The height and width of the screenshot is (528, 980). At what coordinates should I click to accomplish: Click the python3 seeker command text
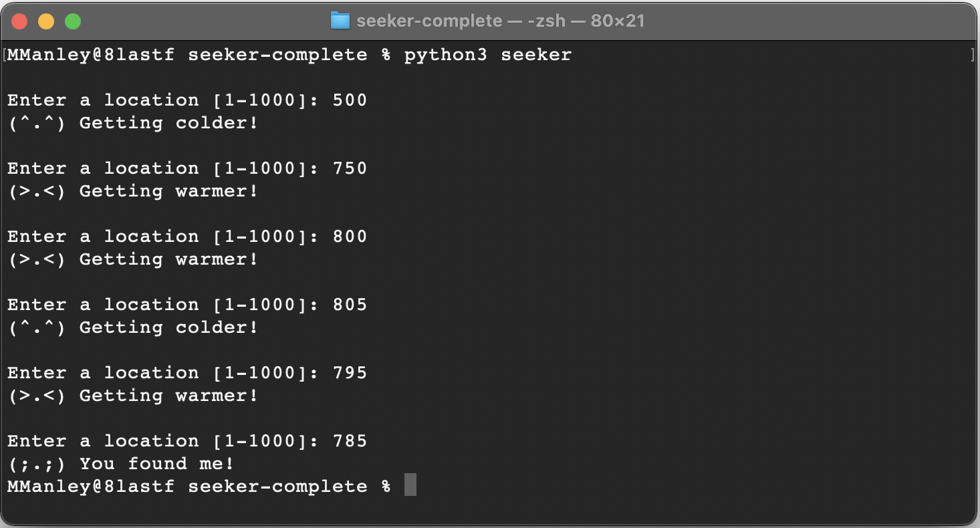[x=487, y=54]
